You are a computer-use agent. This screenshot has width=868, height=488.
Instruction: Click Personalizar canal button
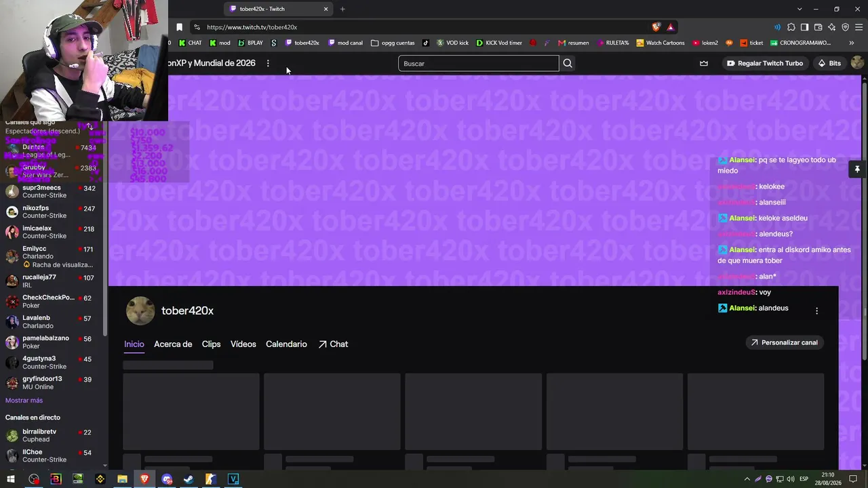[x=784, y=343]
